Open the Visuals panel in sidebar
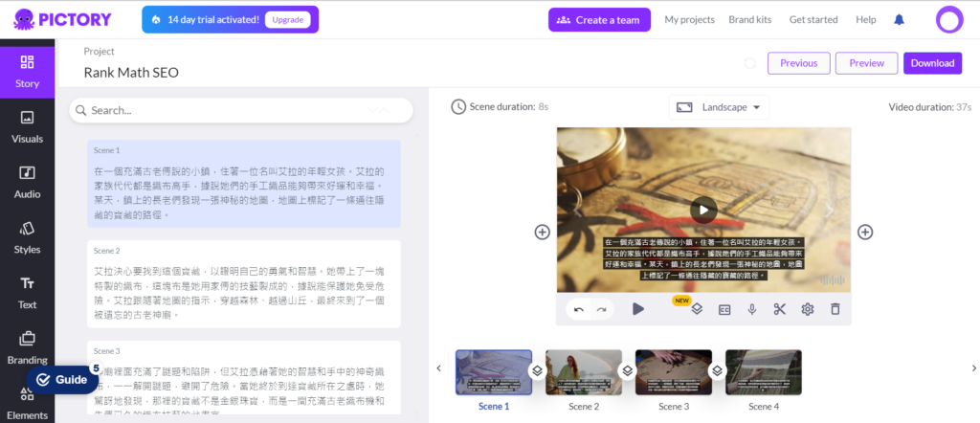 (27, 126)
